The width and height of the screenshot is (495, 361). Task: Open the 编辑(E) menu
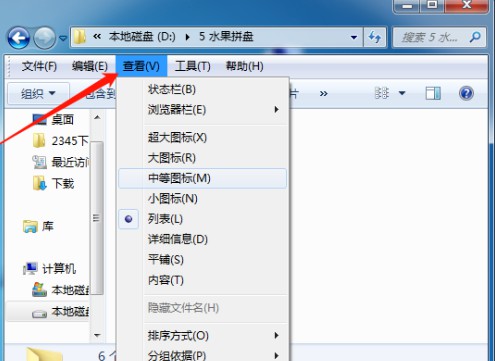(x=90, y=66)
